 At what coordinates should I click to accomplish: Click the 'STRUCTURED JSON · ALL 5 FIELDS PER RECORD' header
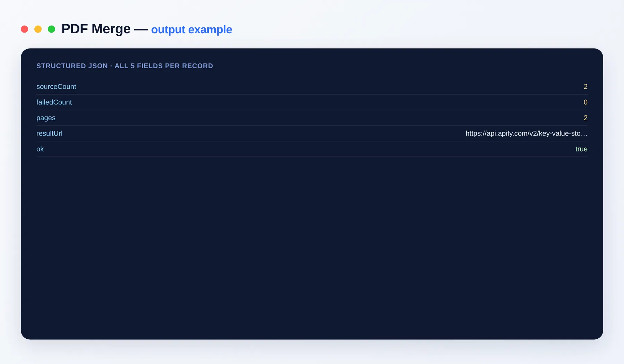[x=125, y=66]
